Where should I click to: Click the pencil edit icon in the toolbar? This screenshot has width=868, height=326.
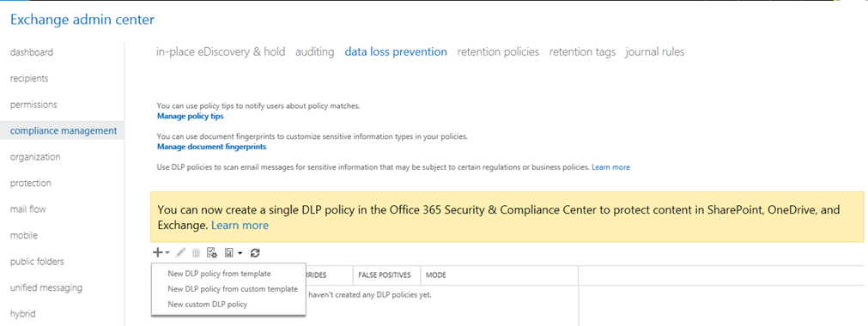point(180,253)
